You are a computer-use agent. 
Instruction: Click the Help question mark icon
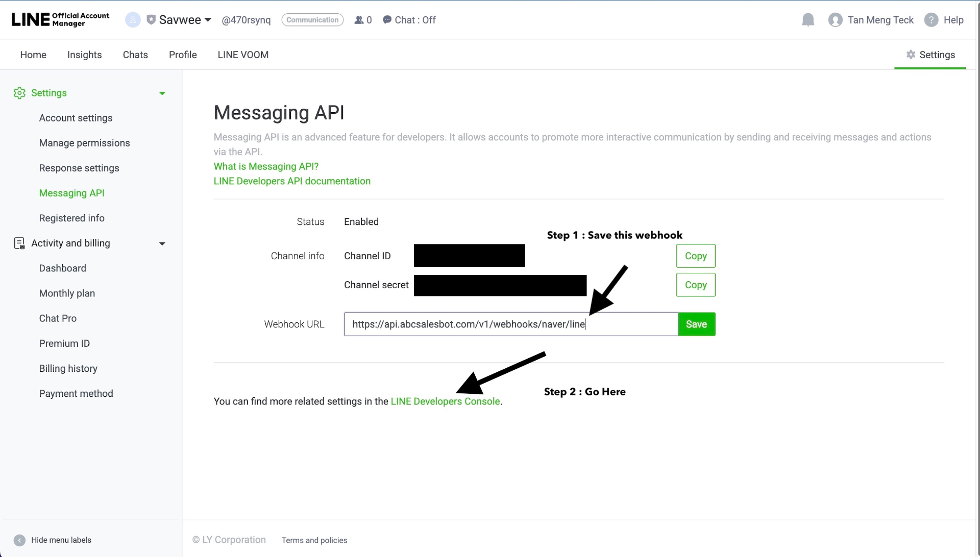[932, 20]
